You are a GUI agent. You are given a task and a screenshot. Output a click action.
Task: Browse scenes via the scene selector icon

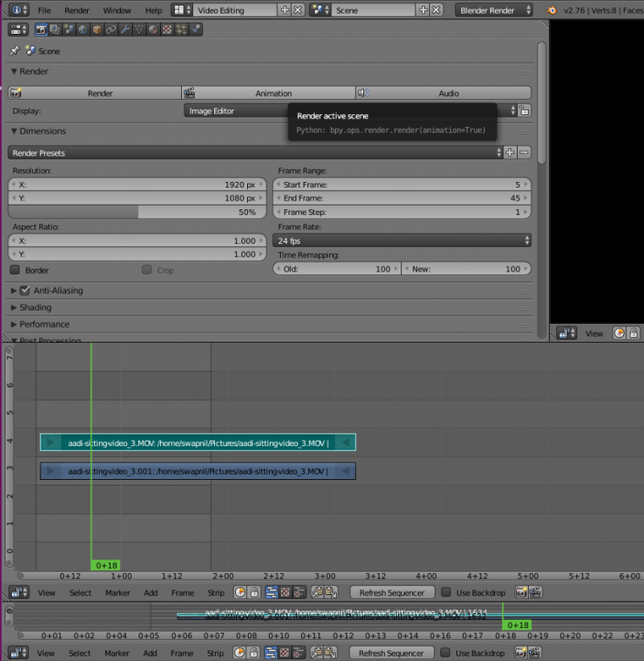tap(320, 10)
